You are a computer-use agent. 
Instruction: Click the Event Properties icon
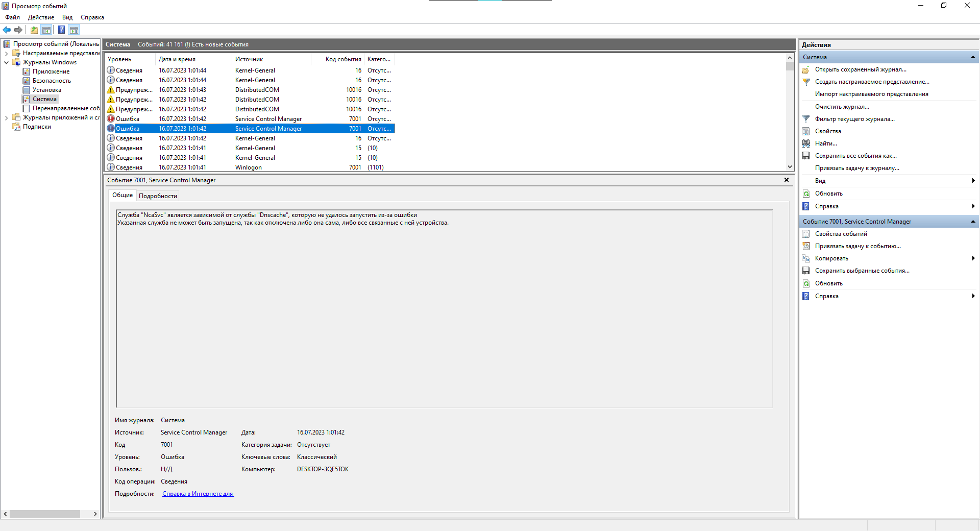(806, 234)
